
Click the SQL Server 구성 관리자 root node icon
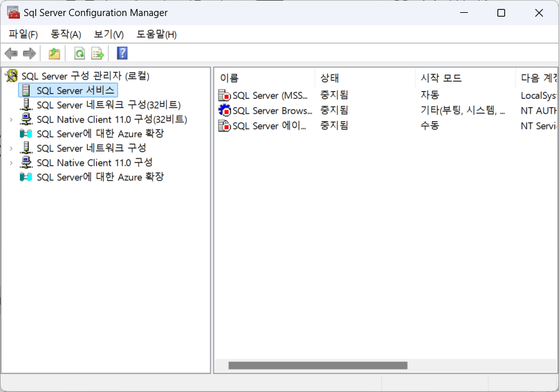coord(12,76)
